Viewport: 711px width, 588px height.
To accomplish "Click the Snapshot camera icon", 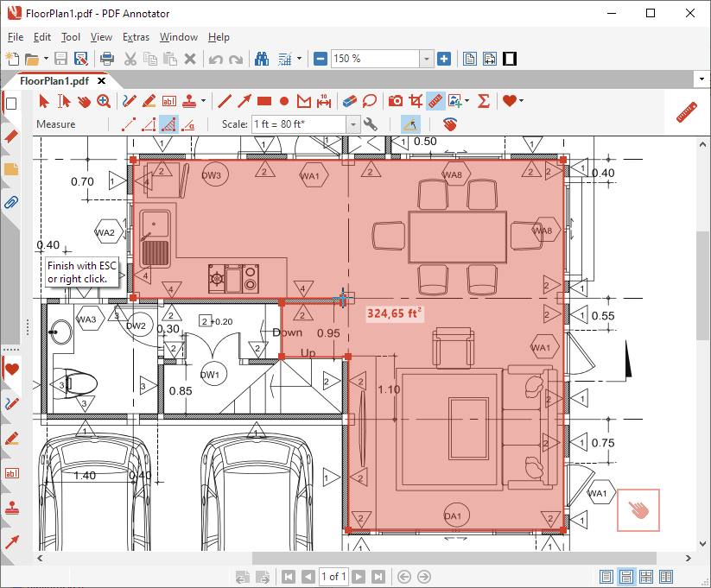I will point(396,101).
